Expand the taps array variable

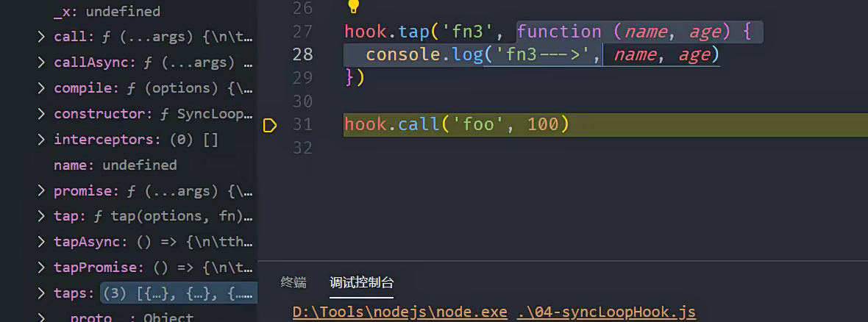(x=42, y=293)
